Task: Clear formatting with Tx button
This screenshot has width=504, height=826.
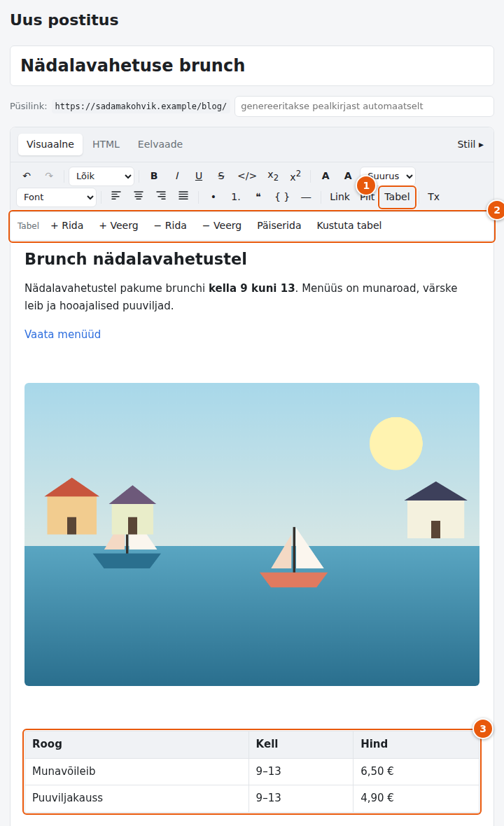Action: tap(433, 197)
